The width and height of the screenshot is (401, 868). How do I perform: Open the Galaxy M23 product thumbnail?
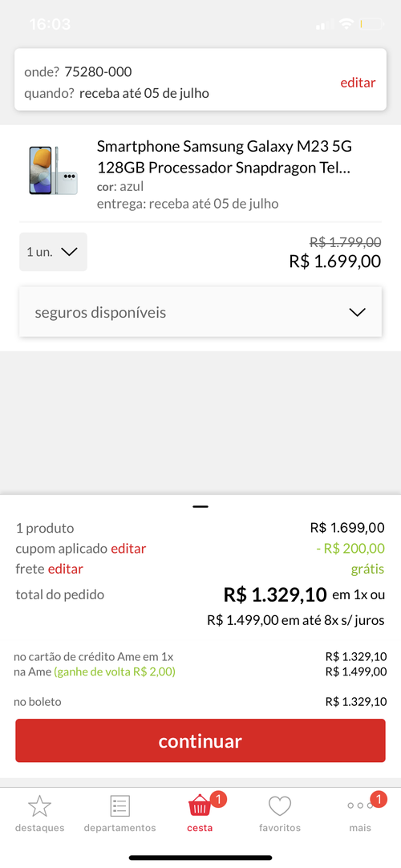pos(53,171)
